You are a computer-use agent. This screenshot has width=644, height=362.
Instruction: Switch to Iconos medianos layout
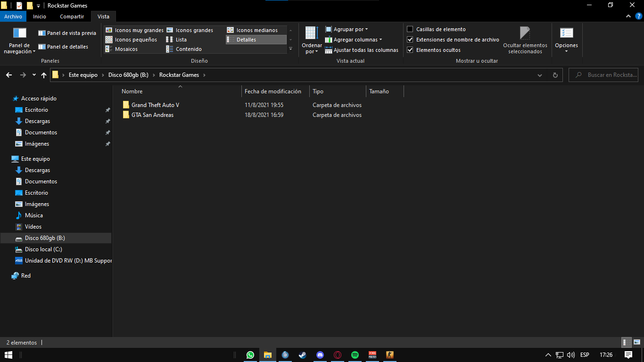[252, 30]
